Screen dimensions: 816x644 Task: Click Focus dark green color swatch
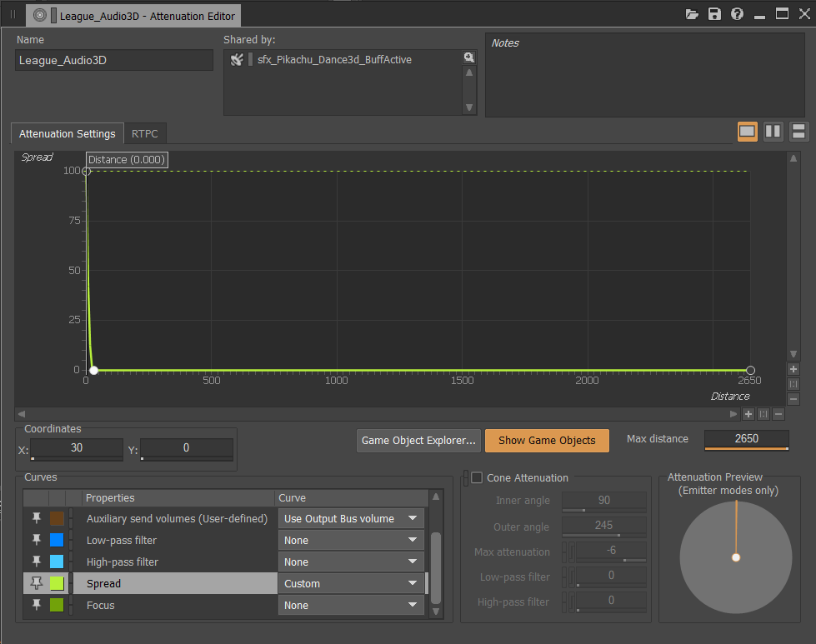(x=57, y=605)
